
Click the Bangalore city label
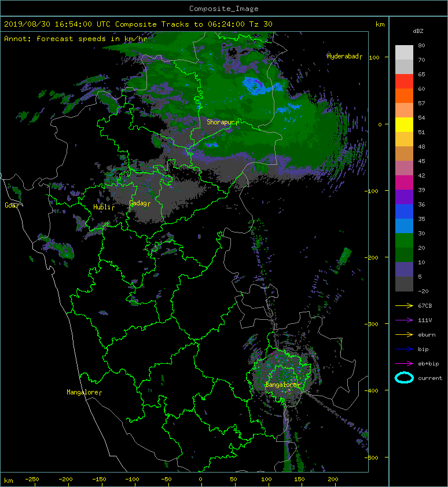point(282,385)
